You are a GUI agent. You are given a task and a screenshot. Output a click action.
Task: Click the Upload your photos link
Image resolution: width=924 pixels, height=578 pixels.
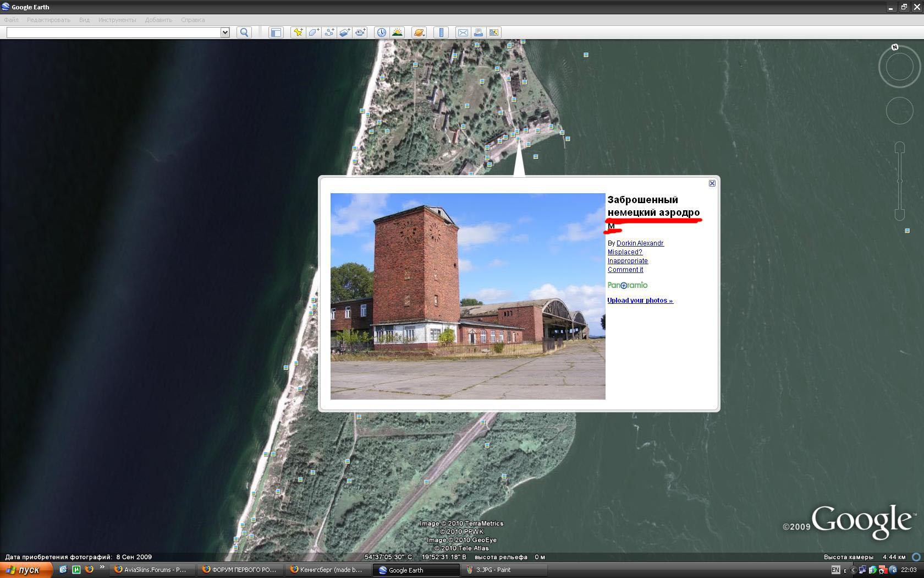[640, 301]
